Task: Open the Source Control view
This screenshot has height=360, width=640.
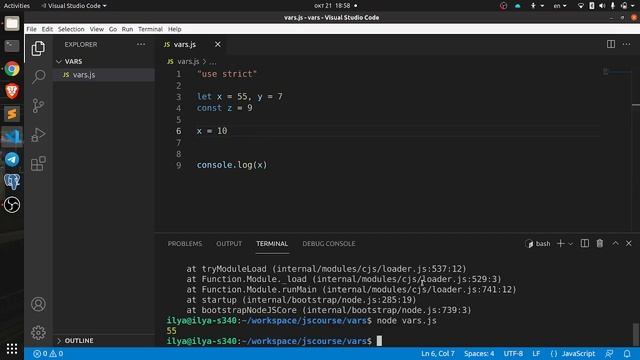Action: pyautogui.click(x=38, y=106)
